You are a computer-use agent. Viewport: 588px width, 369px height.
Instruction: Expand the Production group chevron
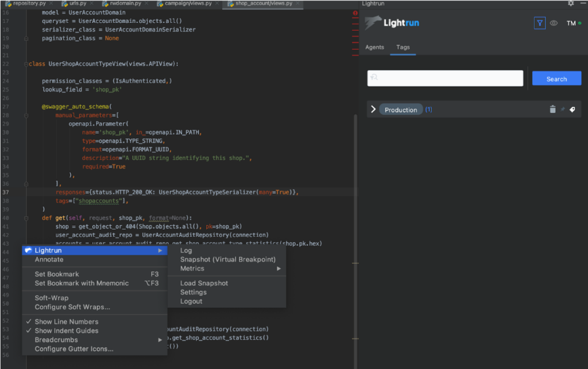pos(373,108)
